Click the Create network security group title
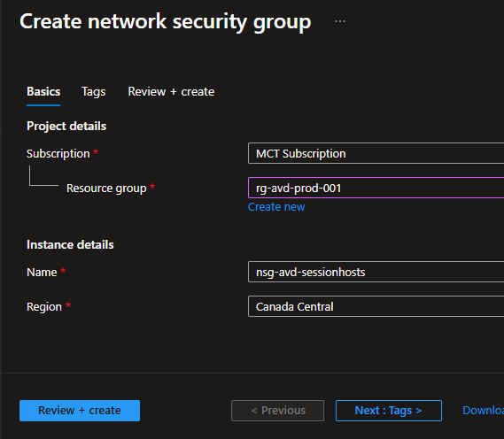This screenshot has width=504, height=439. pyautogui.click(x=166, y=22)
